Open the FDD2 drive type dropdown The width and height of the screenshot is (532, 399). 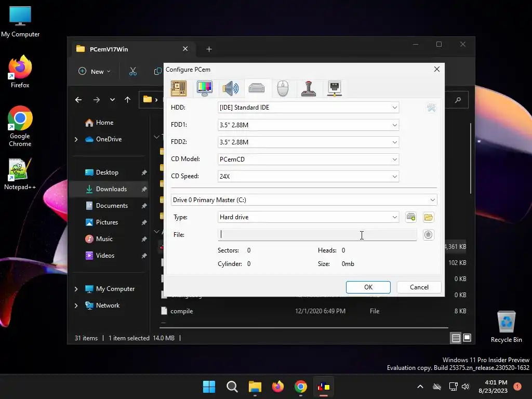coord(308,142)
